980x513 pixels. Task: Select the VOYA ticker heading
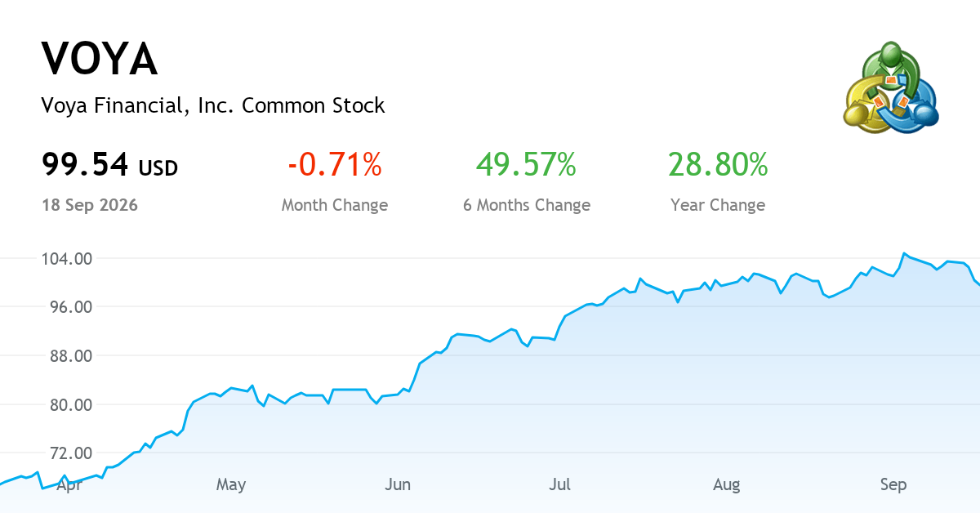point(100,59)
